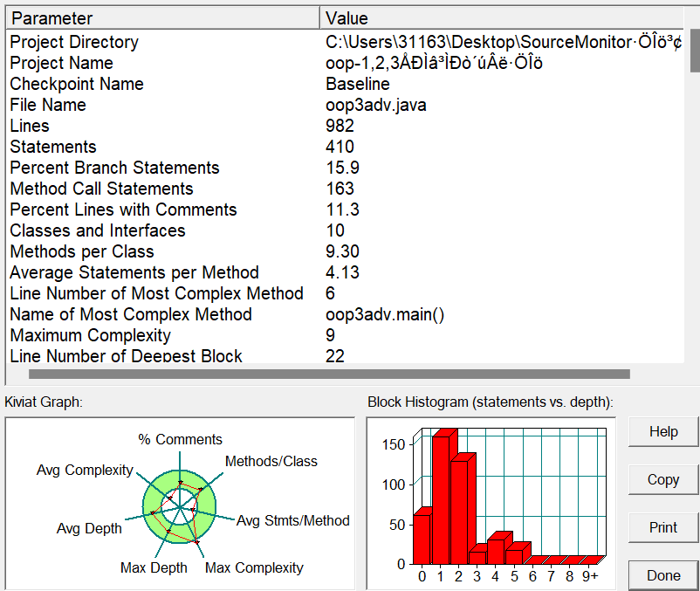Image resolution: width=700 pixels, height=591 pixels.
Task: Click the oop3adv.java file name value
Action: point(376,105)
